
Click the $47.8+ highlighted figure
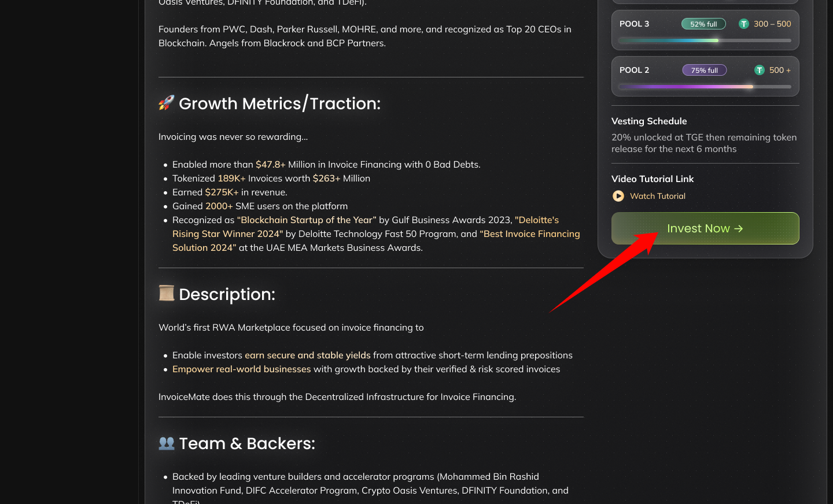(271, 164)
